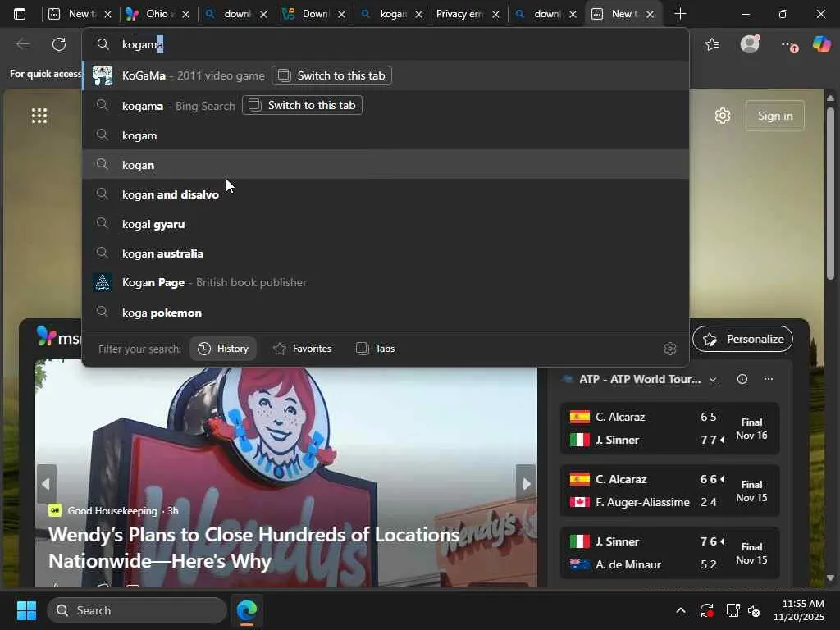Open the Wendy's Plans to Close headline

pyautogui.click(x=254, y=547)
